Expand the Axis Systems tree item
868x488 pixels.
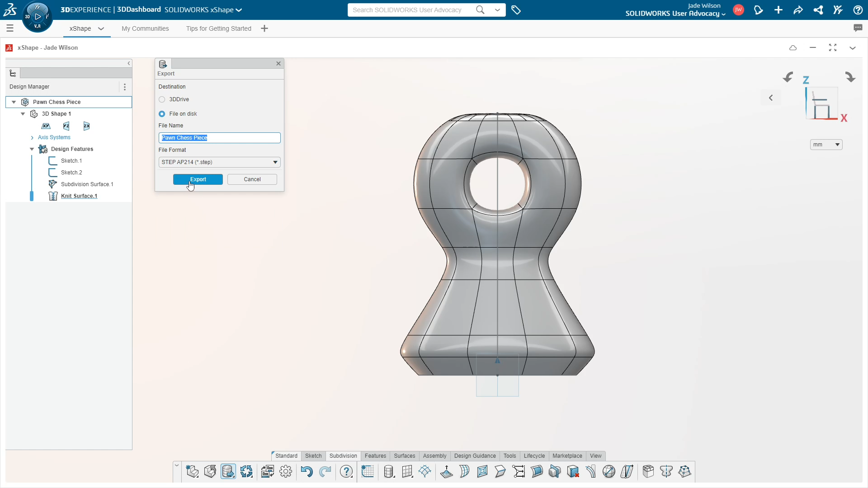click(32, 137)
